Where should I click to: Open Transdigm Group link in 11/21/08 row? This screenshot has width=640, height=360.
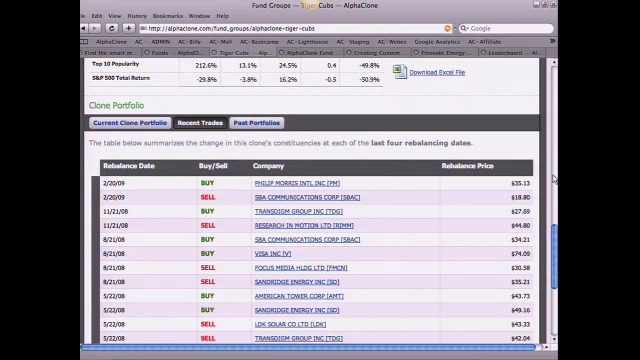299,211
